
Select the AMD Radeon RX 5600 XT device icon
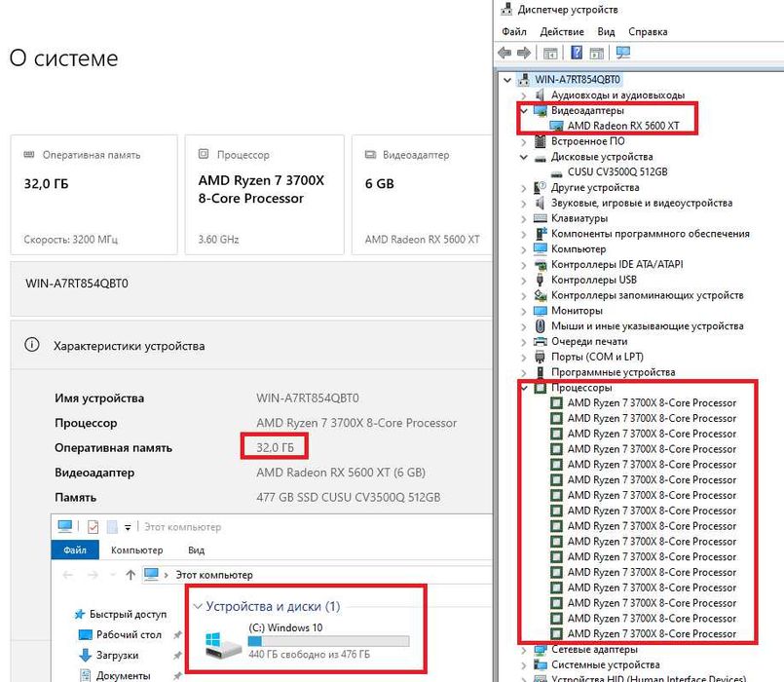(x=556, y=126)
